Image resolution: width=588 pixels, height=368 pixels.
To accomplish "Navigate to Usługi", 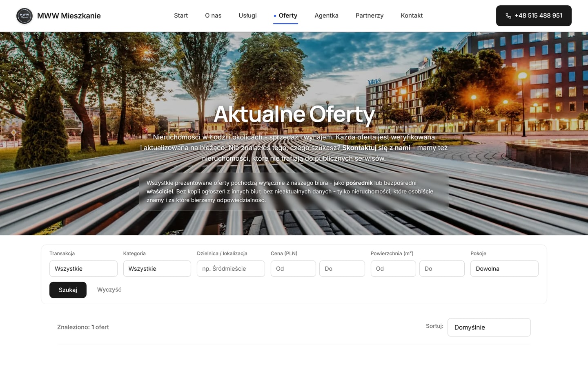I will click(x=247, y=16).
